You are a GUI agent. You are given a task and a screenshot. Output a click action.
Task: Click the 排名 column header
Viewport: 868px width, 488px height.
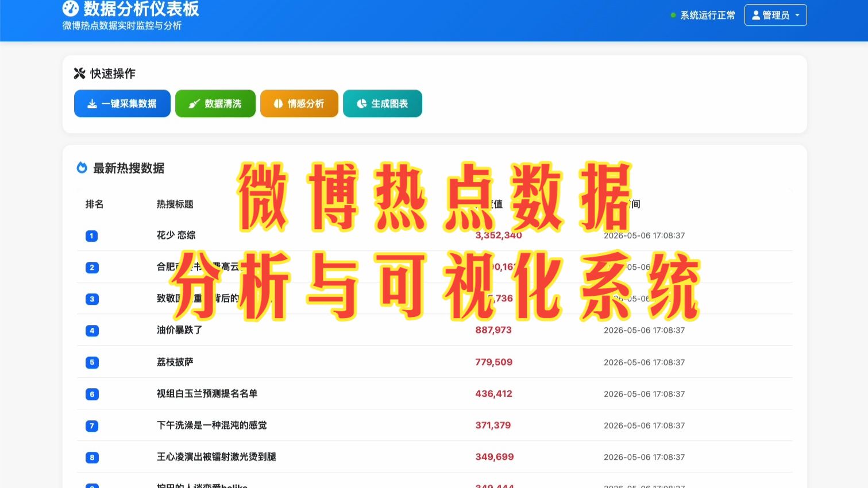tap(94, 204)
